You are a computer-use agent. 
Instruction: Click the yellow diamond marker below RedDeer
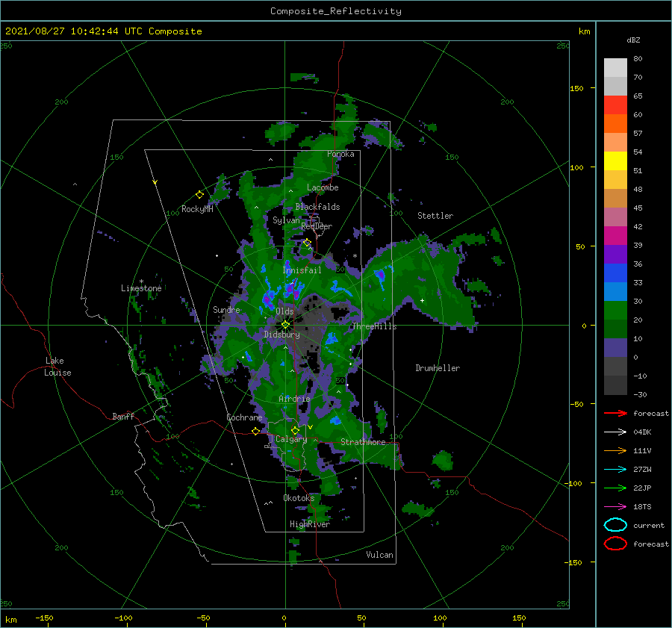[307, 243]
